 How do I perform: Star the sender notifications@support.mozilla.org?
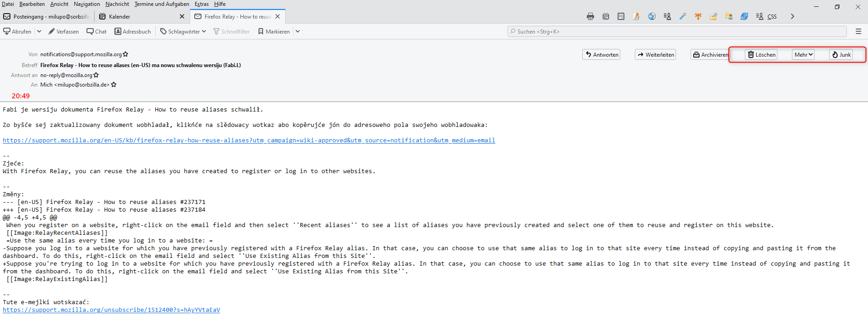(x=125, y=54)
